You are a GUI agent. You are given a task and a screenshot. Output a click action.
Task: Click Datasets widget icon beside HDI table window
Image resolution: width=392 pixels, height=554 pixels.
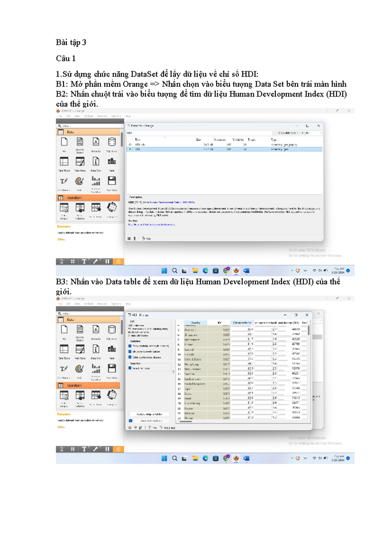coord(96,329)
